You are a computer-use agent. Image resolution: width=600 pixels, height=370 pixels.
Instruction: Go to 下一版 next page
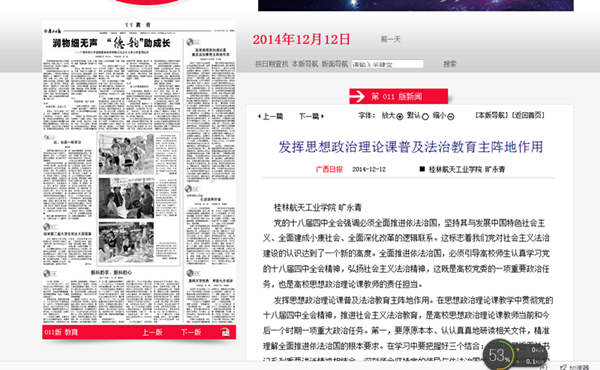[191, 332]
